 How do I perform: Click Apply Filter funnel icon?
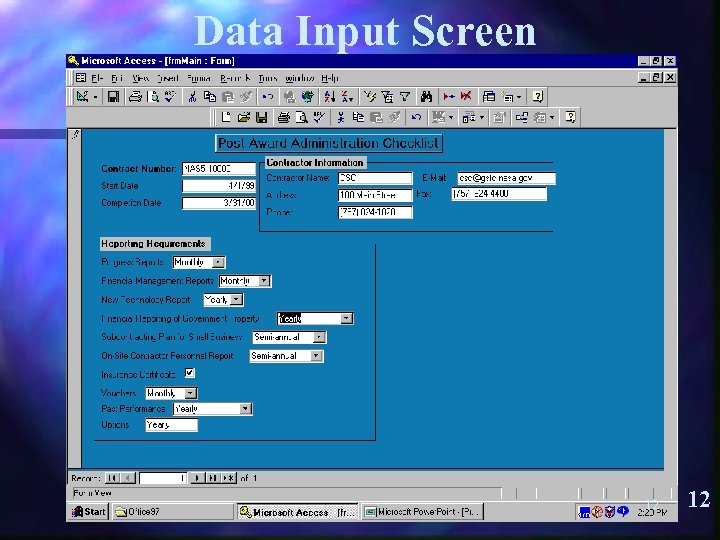point(405,97)
